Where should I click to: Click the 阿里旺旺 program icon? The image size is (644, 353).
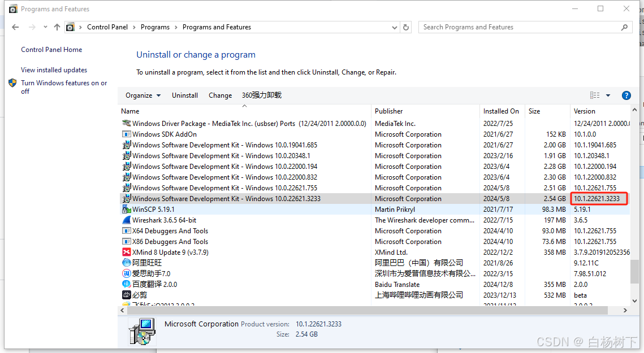tap(127, 263)
